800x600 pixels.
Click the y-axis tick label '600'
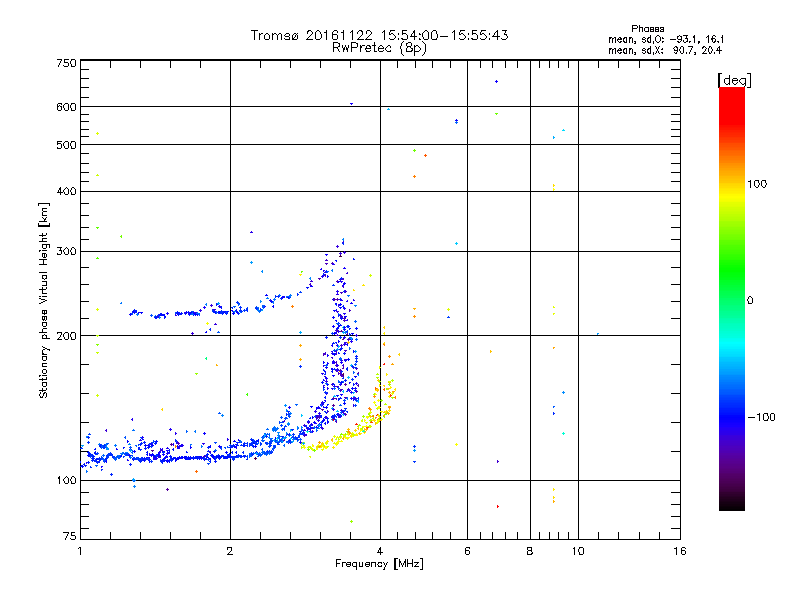pyautogui.click(x=66, y=107)
